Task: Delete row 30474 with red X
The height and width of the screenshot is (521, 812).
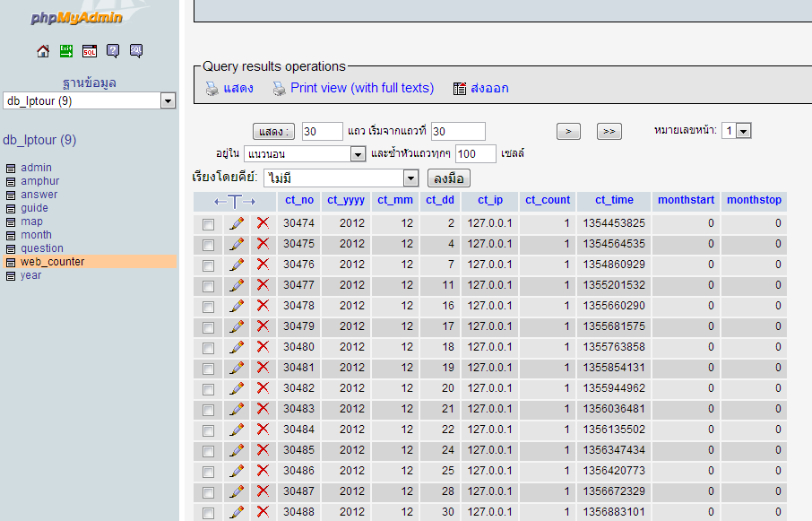Action: (263, 223)
